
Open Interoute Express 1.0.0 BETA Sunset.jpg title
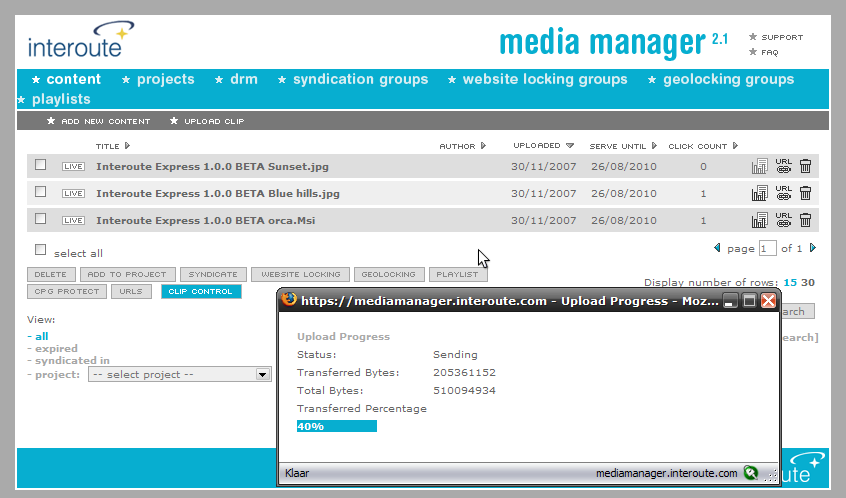213,167
